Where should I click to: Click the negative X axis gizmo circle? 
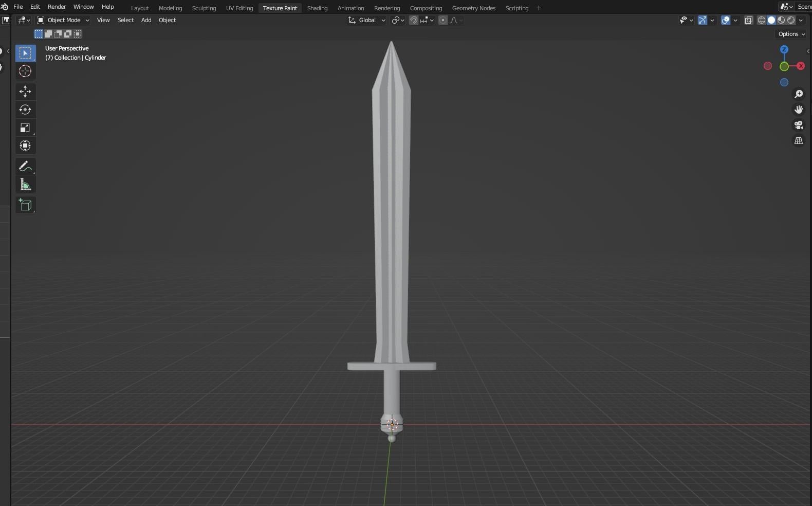coord(768,66)
